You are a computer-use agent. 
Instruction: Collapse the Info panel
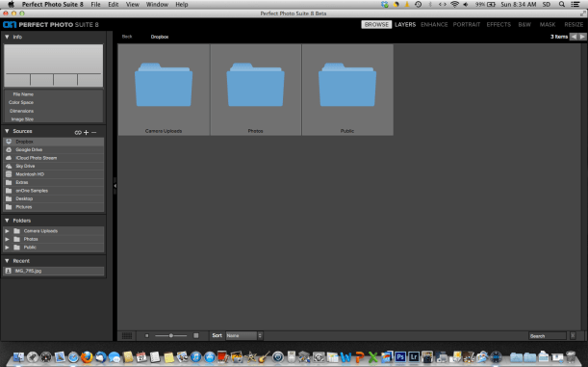7,37
